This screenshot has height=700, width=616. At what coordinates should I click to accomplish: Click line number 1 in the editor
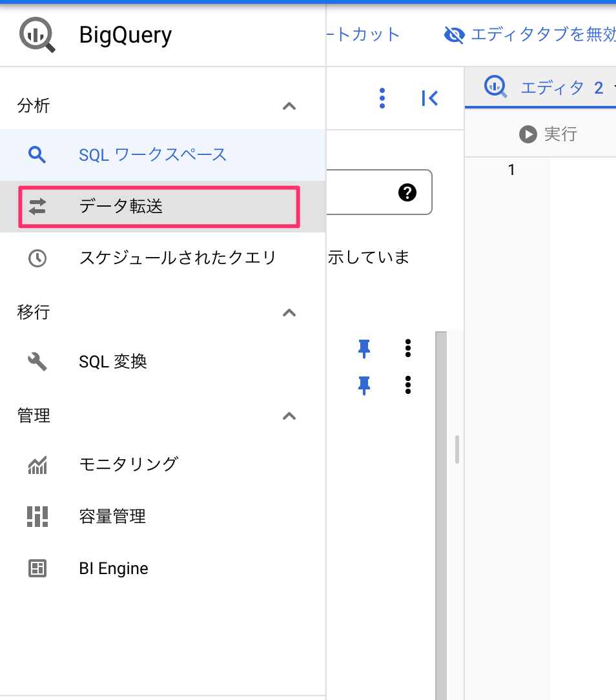pos(511,170)
